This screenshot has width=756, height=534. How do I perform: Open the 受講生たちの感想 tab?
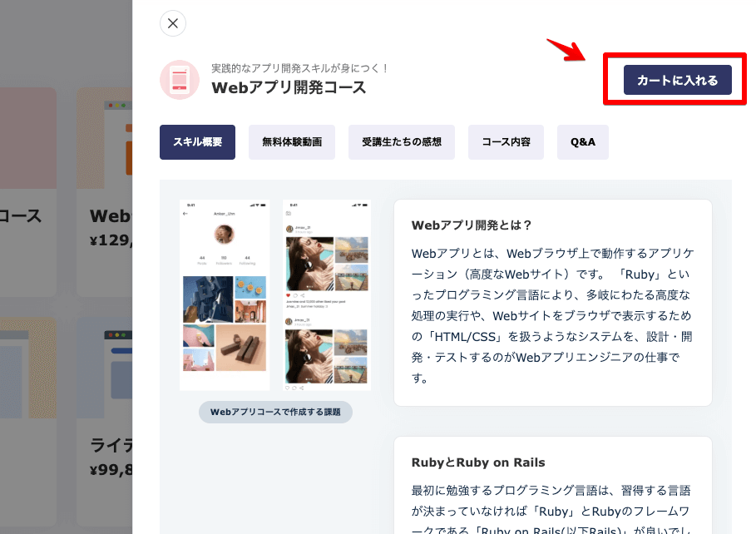coord(402,142)
